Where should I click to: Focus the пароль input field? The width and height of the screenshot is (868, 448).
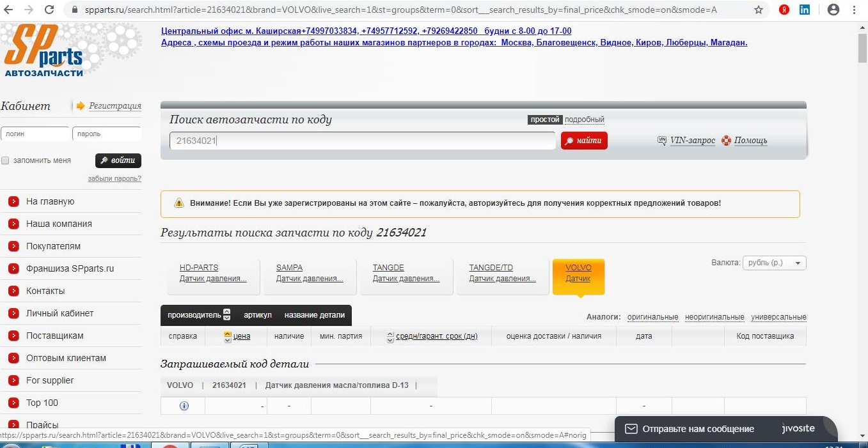[107, 134]
